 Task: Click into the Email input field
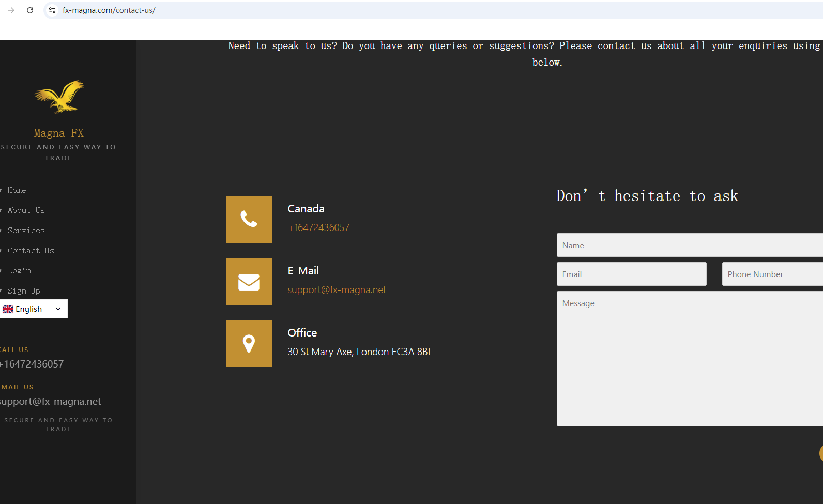click(x=631, y=274)
